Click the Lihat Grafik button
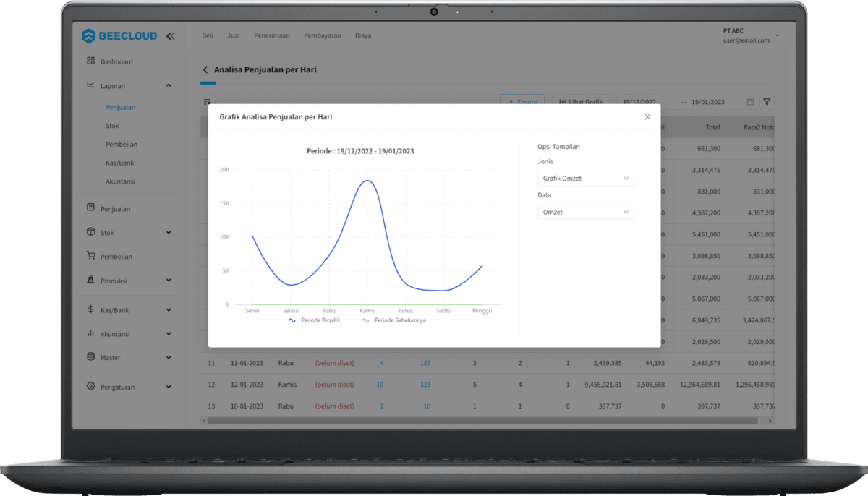Image resolution: width=868 pixels, height=496 pixels. click(x=582, y=101)
